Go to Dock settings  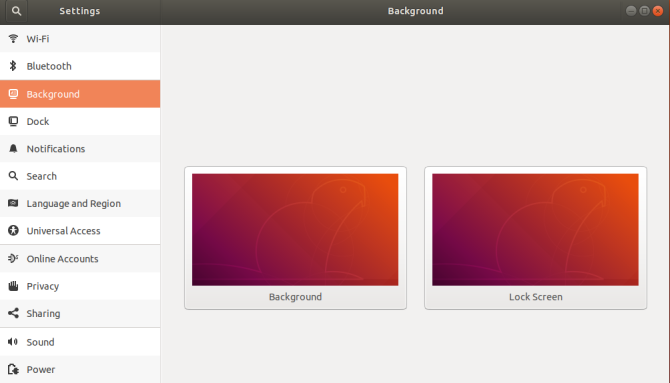point(80,121)
